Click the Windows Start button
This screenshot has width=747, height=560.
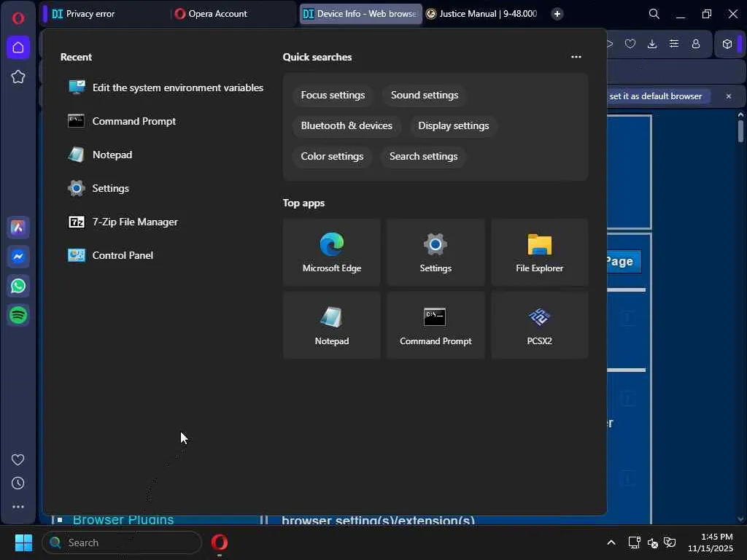[23, 542]
